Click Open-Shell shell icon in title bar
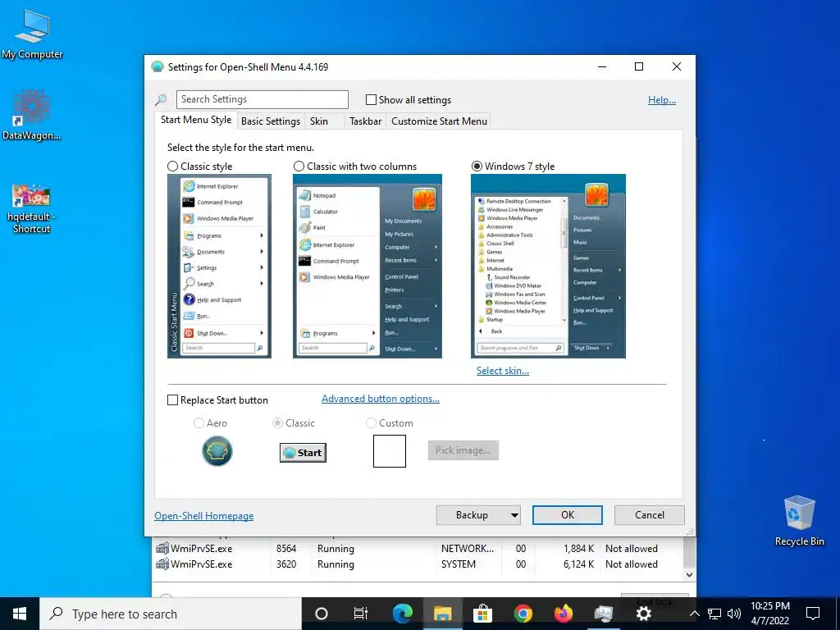The height and width of the screenshot is (630, 840). tap(157, 67)
